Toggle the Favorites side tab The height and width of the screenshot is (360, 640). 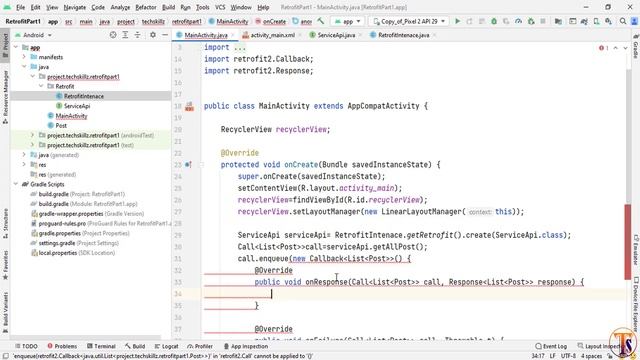pyautogui.click(x=5, y=265)
